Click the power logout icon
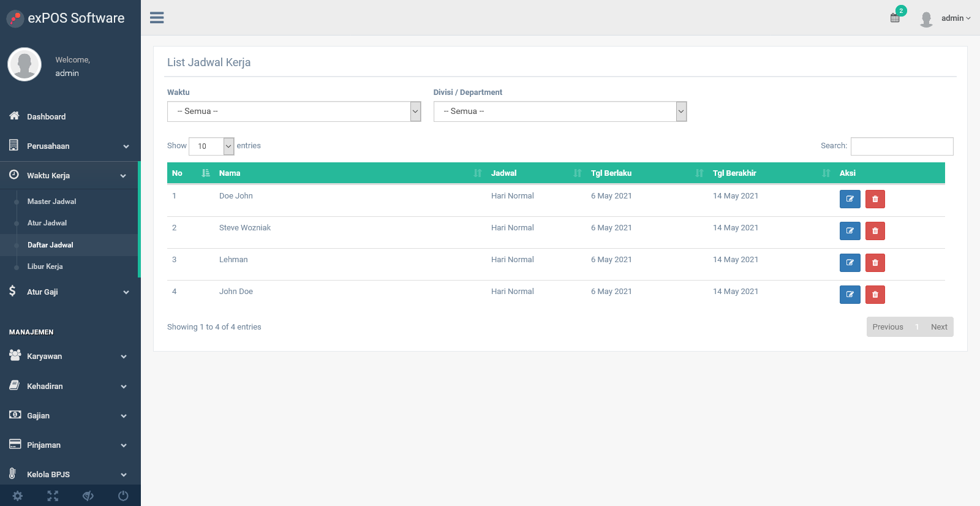Image resolution: width=980 pixels, height=506 pixels. click(123, 496)
